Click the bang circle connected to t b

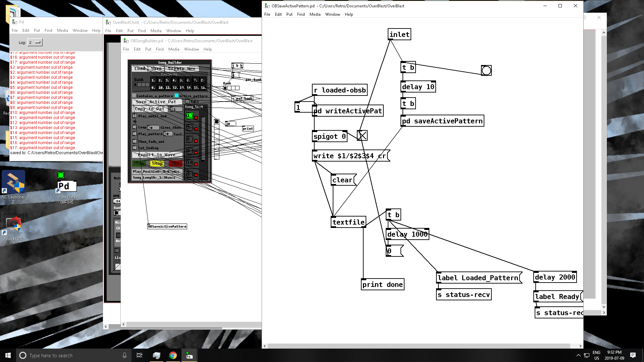(x=486, y=70)
